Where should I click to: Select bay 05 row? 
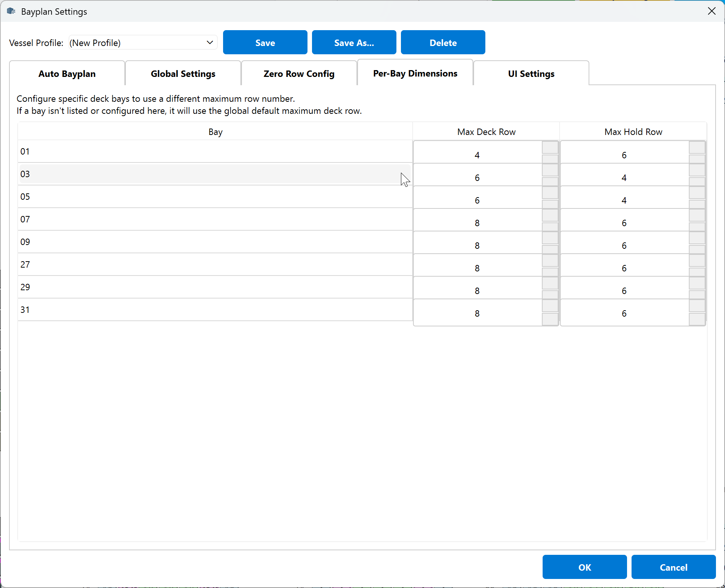(x=215, y=197)
